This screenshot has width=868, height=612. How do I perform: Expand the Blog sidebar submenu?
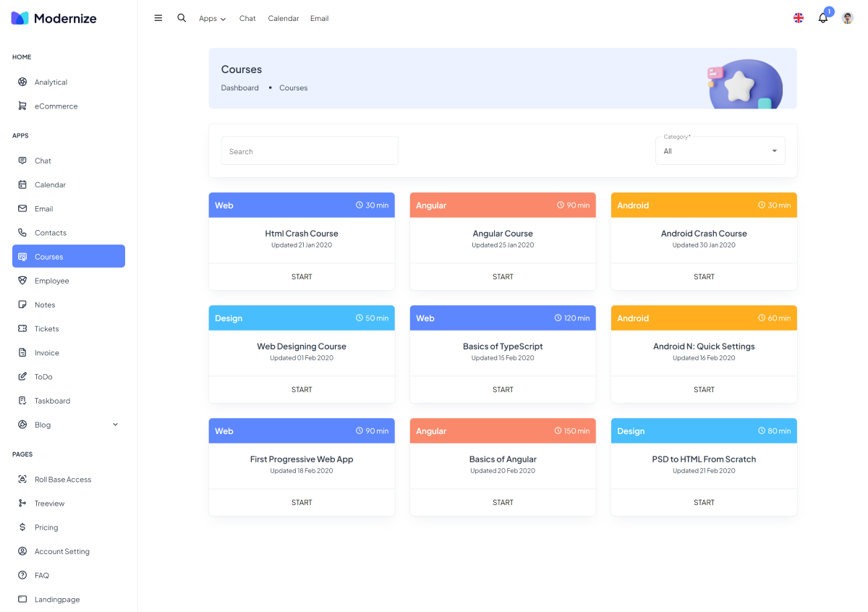pos(115,425)
